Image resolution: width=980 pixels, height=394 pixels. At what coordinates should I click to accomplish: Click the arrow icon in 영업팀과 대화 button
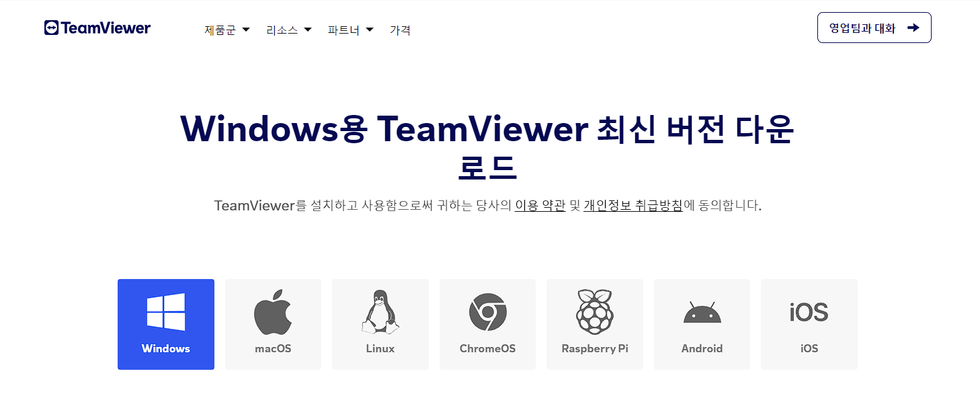point(913,28)
